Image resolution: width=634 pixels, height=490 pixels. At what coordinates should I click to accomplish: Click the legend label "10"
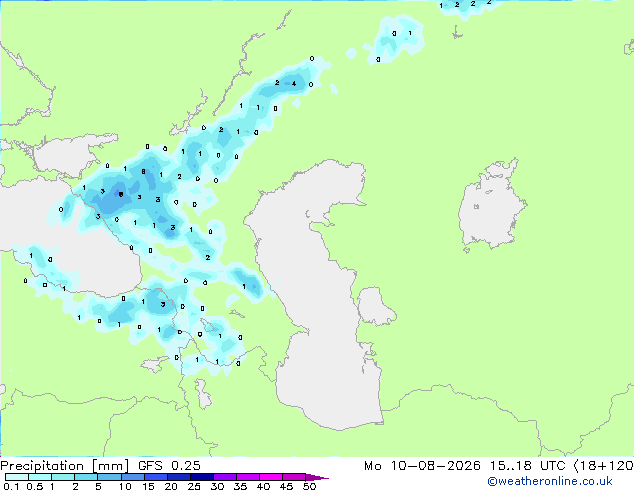point(125,486)
